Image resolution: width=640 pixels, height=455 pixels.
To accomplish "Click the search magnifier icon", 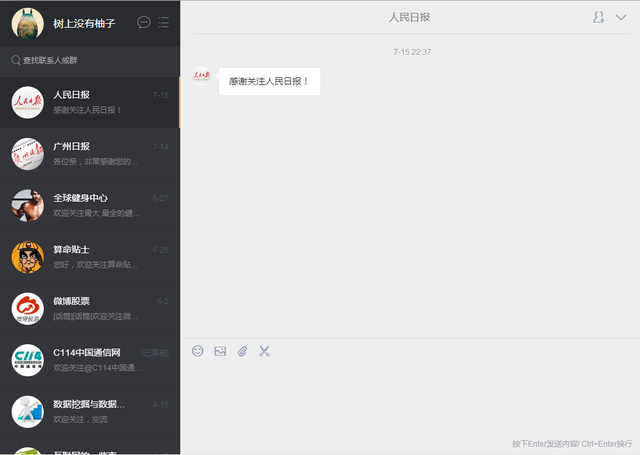I will click(x=16, y=60).
